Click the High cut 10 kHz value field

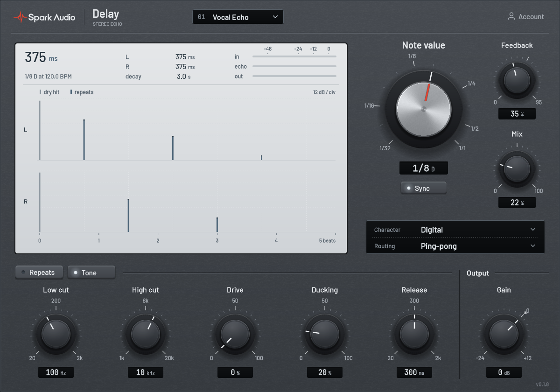(x=146, y=372)
